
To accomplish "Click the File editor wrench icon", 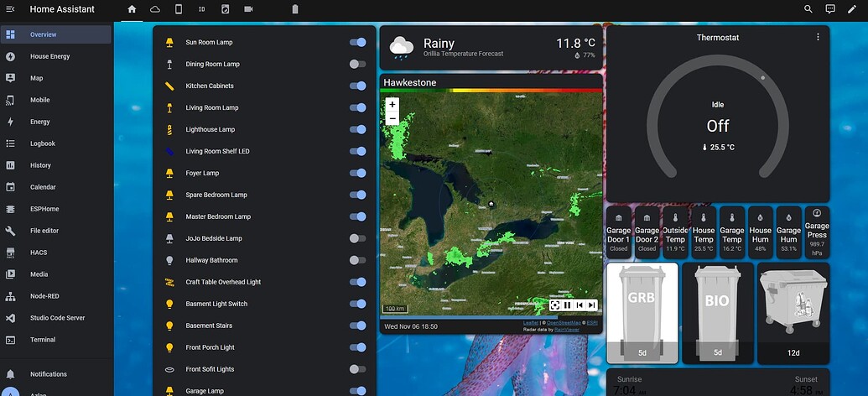I will click(x=10, y=231).
